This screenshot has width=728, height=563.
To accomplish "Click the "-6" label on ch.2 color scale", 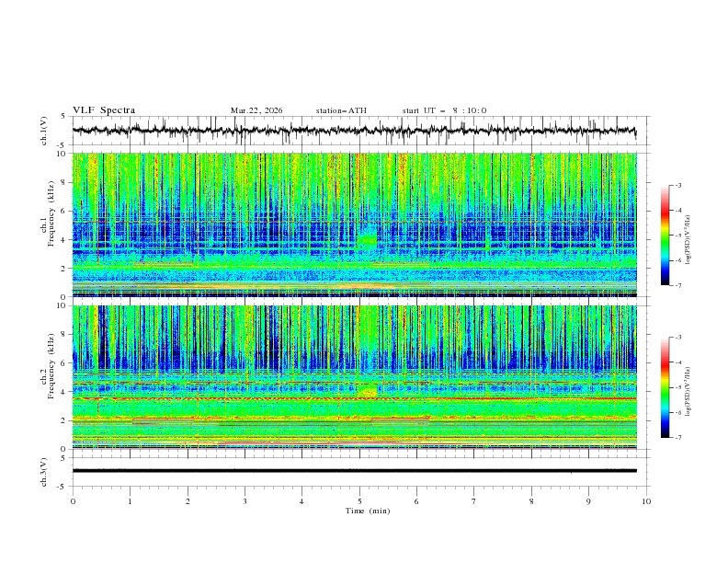I will [x=678, y=412].
